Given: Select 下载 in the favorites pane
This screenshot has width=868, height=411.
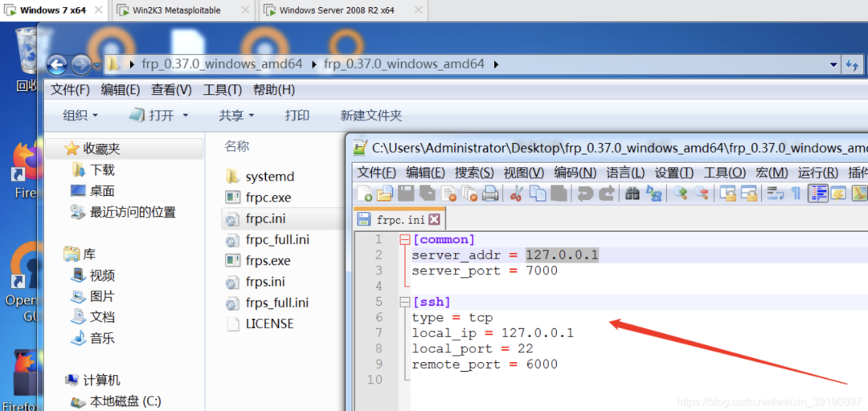Looking at the screenshot, I should coord(102,170).
